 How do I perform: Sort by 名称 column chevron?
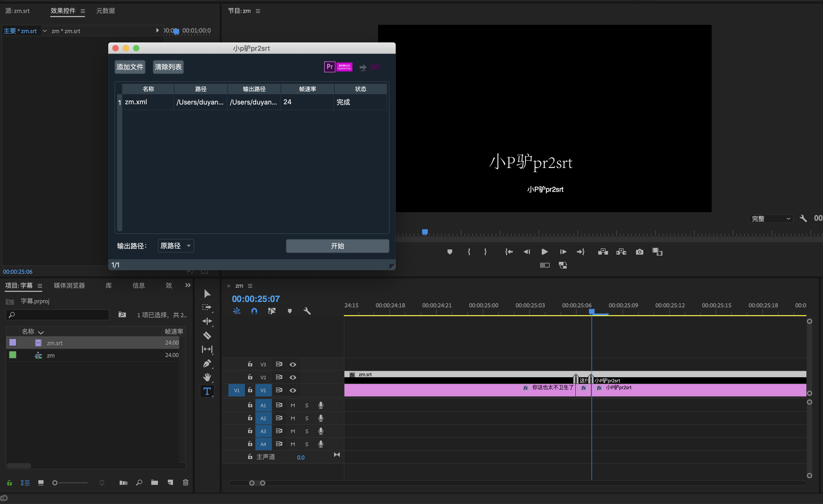pos(41,332)
